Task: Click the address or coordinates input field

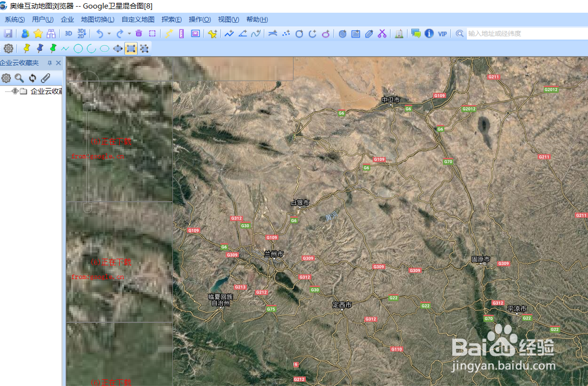Action: 527,34
